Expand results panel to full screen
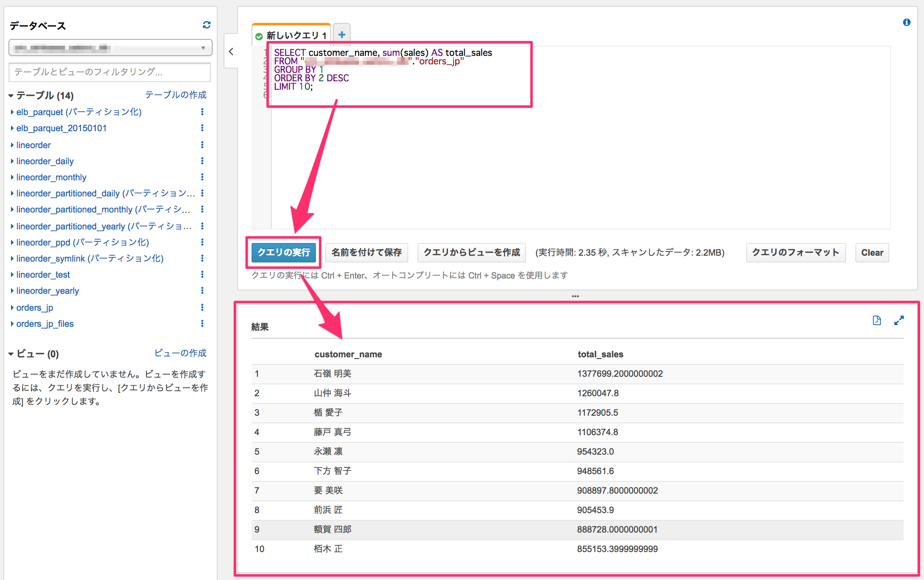This screenshot has width=924, height=580. [899, 320]
